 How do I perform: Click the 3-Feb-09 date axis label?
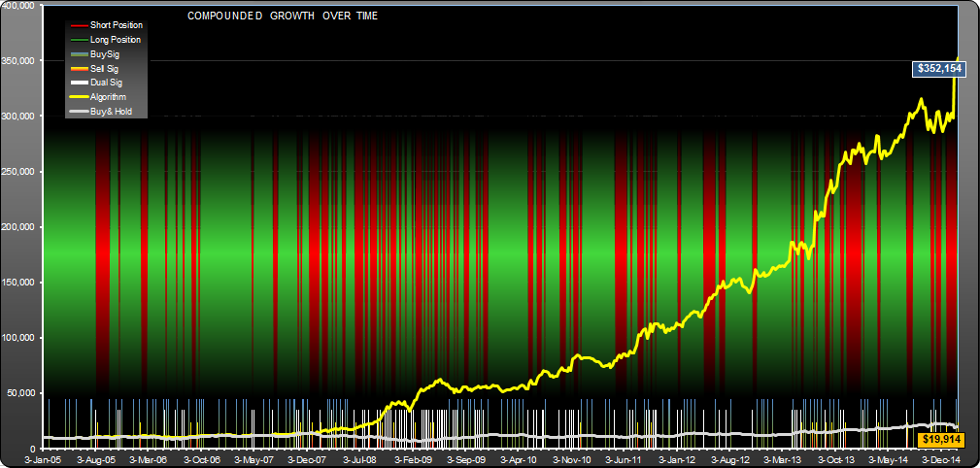(412, 458)
